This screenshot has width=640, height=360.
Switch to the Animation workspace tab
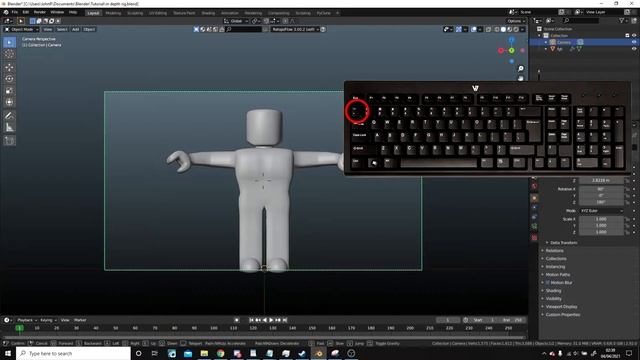pos(229,13)
